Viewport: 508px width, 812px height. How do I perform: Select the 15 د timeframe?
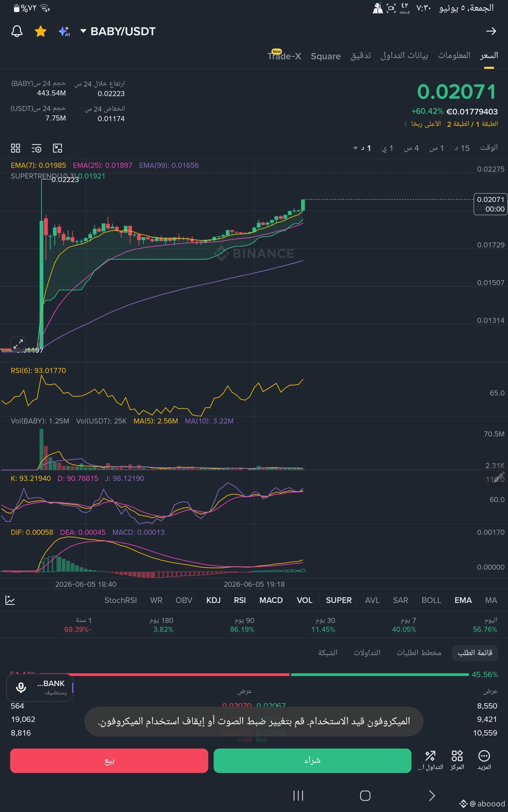coord(462,148)
